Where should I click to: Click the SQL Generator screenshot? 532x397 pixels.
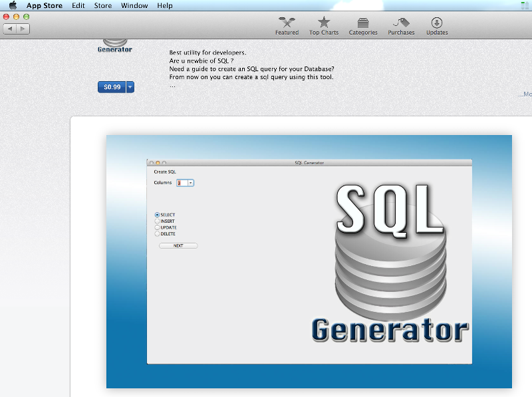(x=309, y=261)
